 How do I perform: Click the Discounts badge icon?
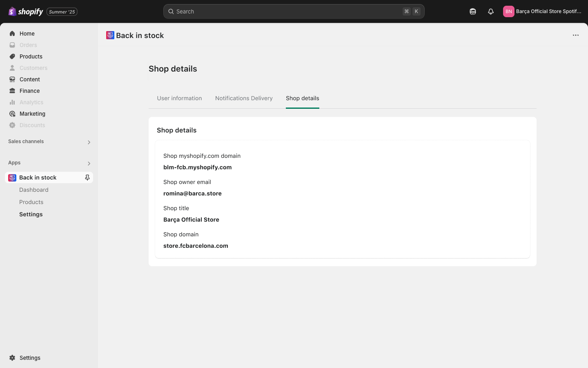[x=12, y=125]
